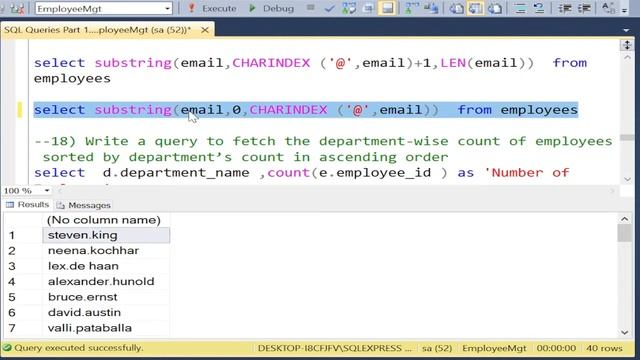This screenshot has height=360, width=640.
Task: Open the toolbar overflow options arrow
Action: [x=624, y=10]
